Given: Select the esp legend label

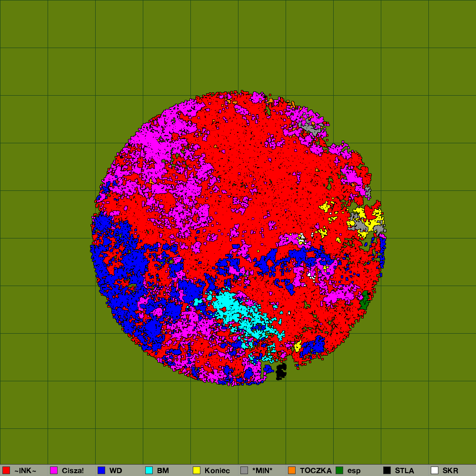Looking at the screenshot, I should point(354,471).
